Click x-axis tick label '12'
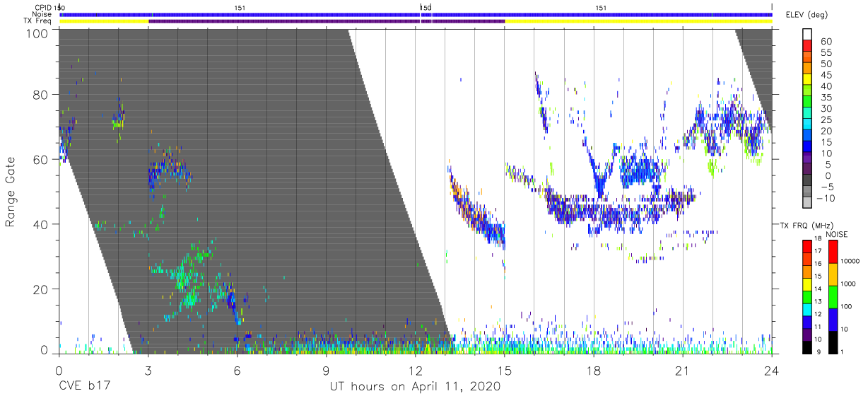 415,370
